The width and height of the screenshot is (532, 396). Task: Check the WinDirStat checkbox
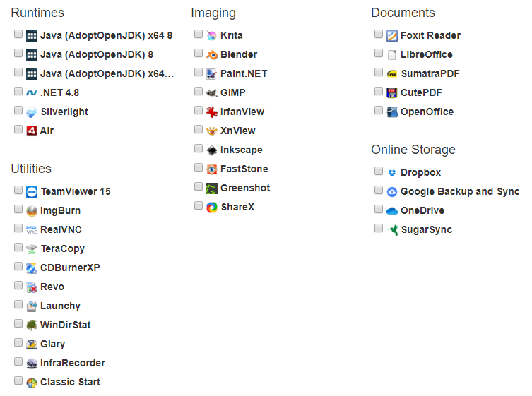point(18,323)
